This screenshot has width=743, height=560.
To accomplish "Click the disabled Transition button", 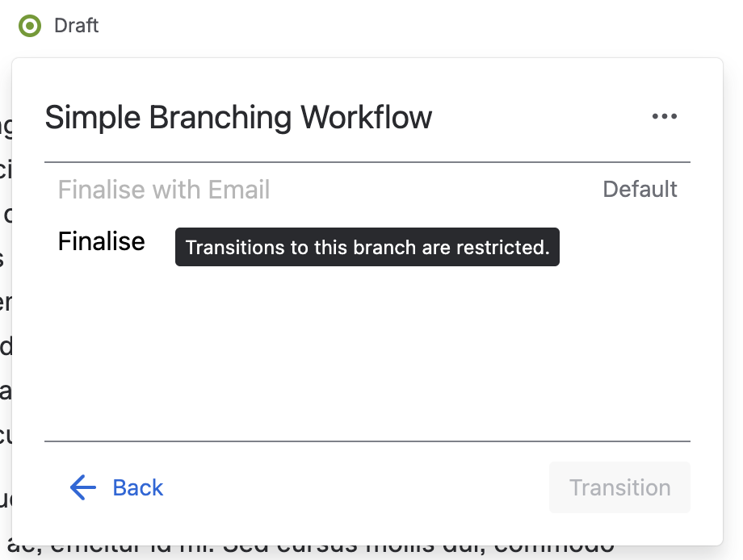I will (619, 487).
